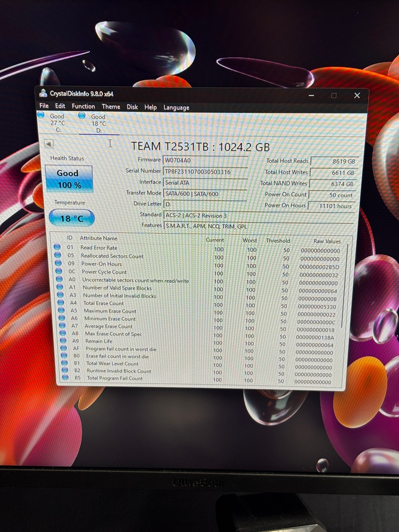Click status icon for Number of Valid Spare Blocks
The width and height of the screenshot is (399, 532).
point(60,287)
